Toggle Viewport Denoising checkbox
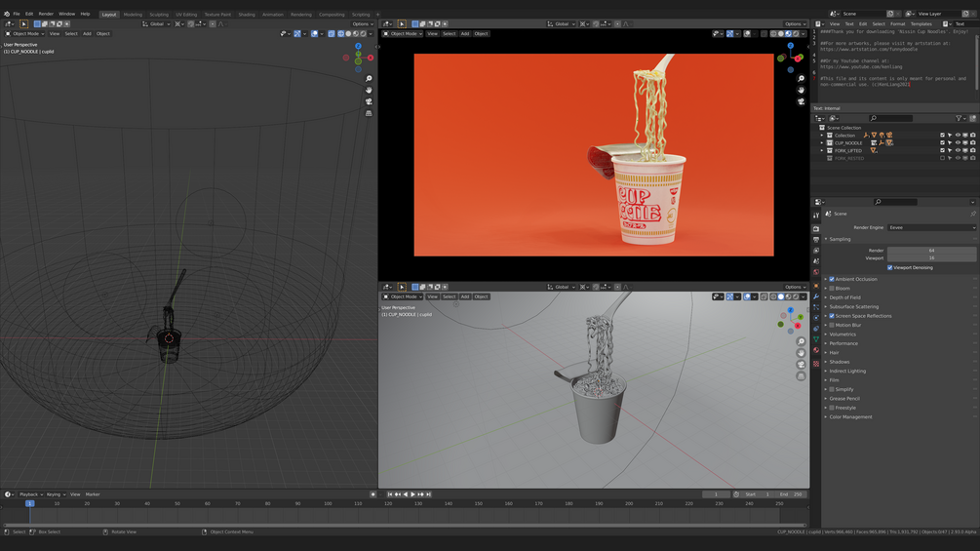Image resolution: width=980 pixels, height=551 pixels. (890, 267)
